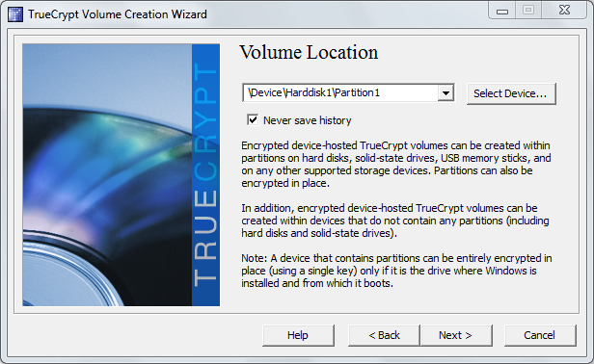Go to the previous step with < Back
Screen dimensions: 594x364
pyautogui.click(x=384, y=335)
